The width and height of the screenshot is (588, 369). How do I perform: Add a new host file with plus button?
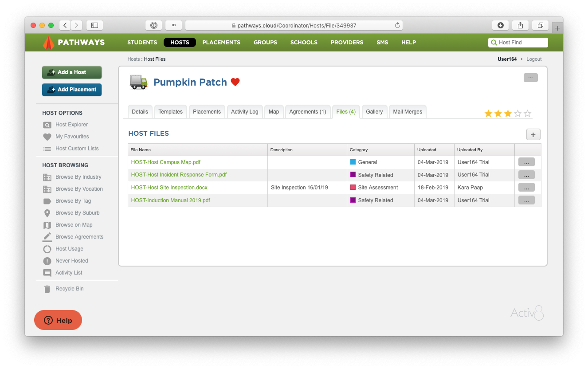pyautogui.click(x=533, y=135)
